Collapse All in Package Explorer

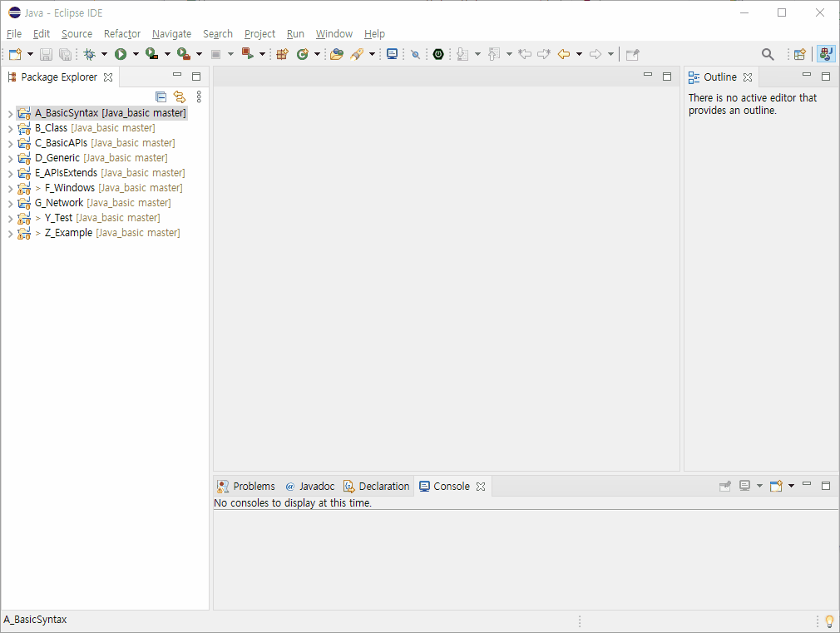161,96
